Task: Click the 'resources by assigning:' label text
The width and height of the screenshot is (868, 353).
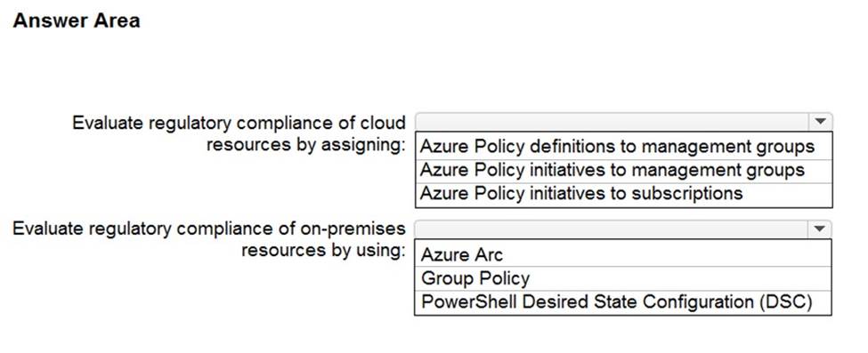Action: [306, 144]
